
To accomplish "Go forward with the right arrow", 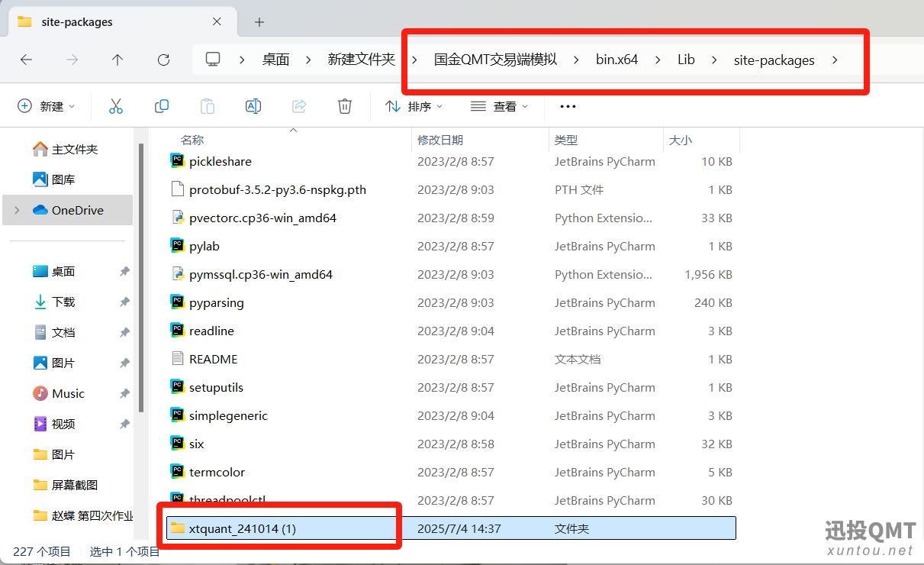I will (x=72, y=60).
